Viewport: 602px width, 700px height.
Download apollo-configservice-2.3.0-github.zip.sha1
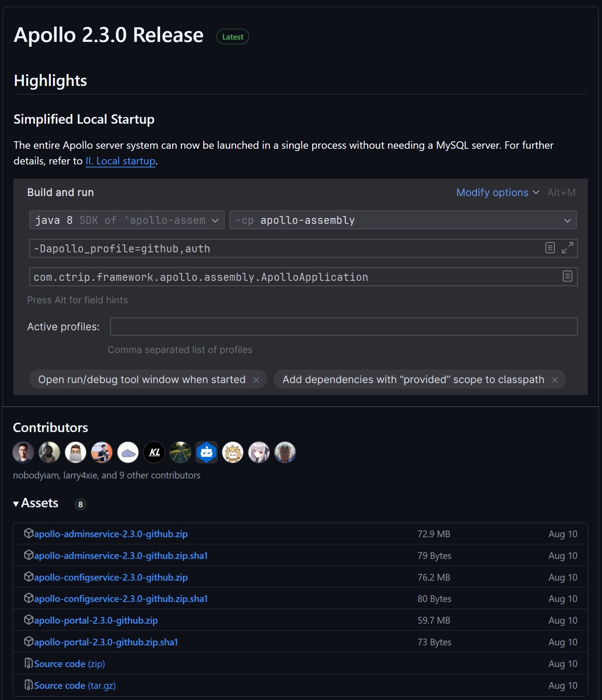point(121,599)
